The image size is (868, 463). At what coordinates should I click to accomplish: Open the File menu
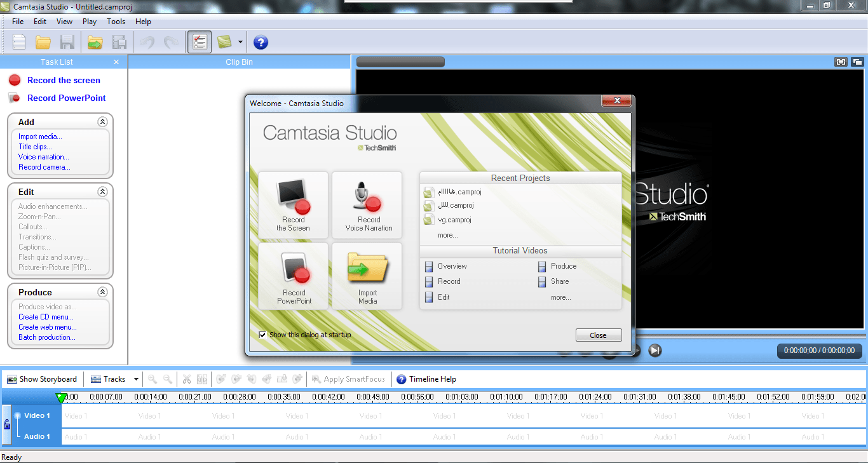click(18, 22)
